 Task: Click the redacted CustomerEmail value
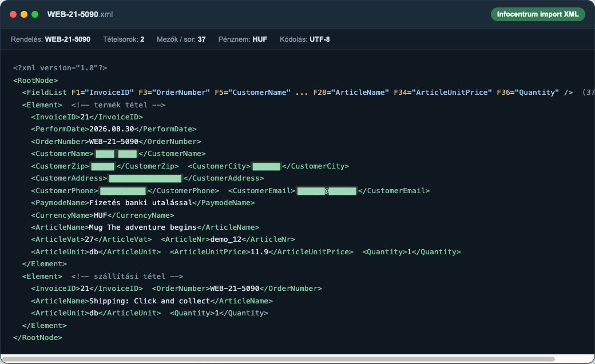coord(327,191)
